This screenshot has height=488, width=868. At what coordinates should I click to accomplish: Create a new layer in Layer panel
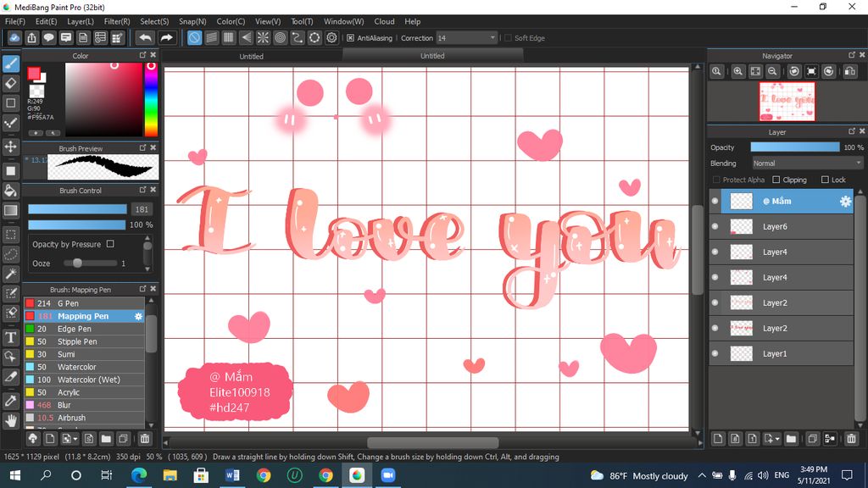pos(718,439)
